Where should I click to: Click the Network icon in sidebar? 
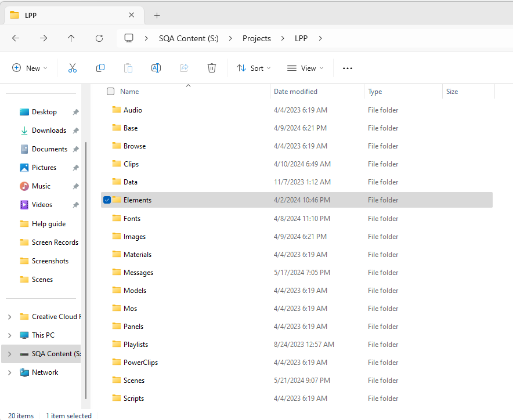pos(24,372)
